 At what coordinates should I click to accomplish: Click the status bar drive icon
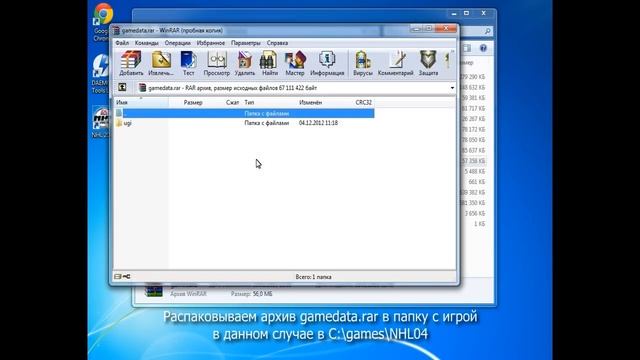point(118,277)
